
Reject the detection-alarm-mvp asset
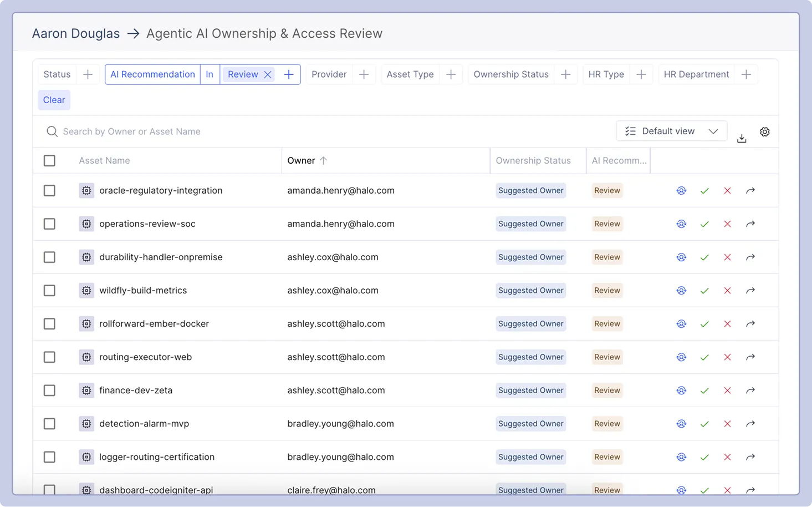click(x=727, y=424)
